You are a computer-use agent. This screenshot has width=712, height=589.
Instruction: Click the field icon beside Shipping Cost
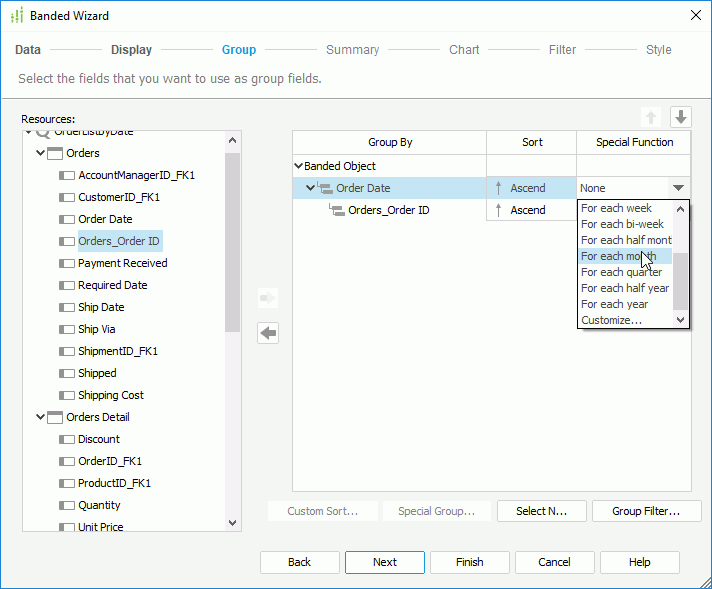[67, 396]
